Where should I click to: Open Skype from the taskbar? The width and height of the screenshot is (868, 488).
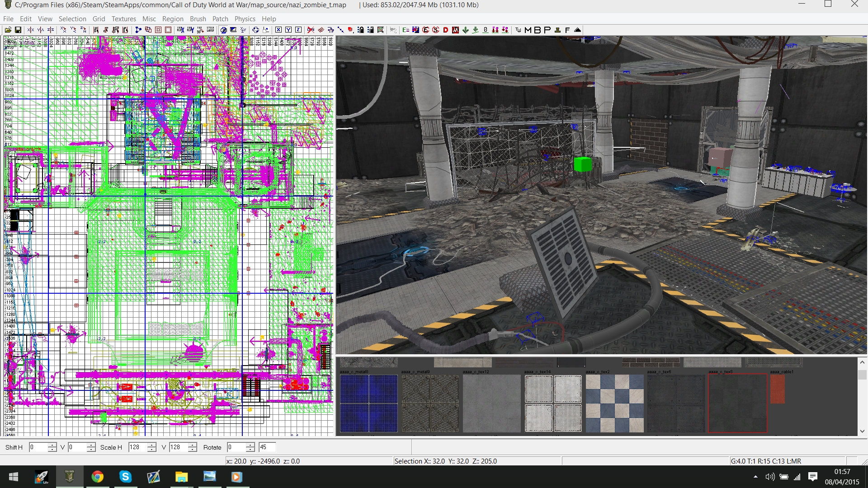coord(125,477)
